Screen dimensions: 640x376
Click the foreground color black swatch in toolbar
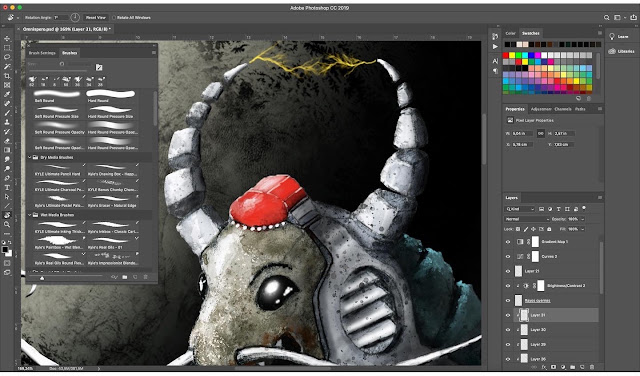(5, 249)
